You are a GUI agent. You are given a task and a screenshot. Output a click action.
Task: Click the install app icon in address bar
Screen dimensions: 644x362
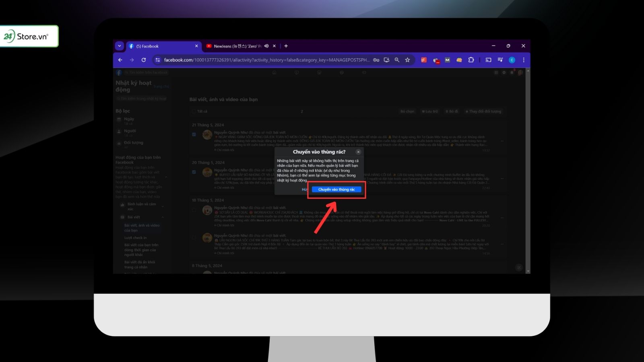(386, 60)
